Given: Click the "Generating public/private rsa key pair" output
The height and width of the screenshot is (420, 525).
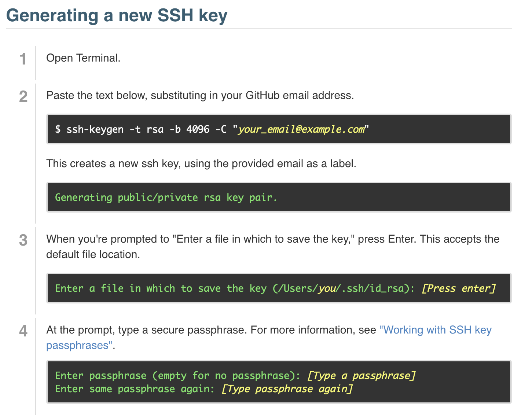Looking at the screenshot, I should click(166, 198).
